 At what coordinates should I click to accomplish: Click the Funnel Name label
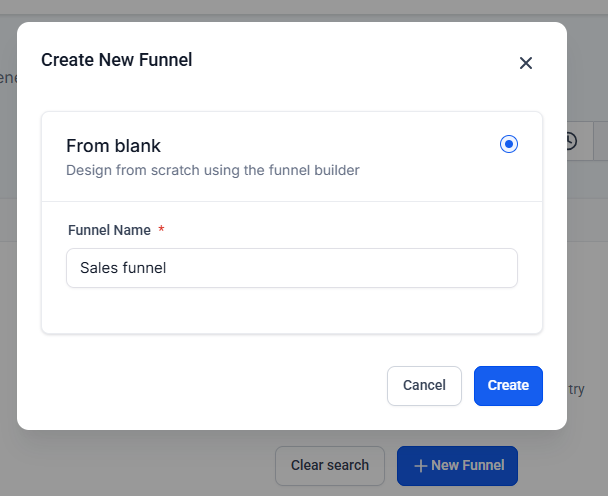pyautogui.click(x=109, y=230)
